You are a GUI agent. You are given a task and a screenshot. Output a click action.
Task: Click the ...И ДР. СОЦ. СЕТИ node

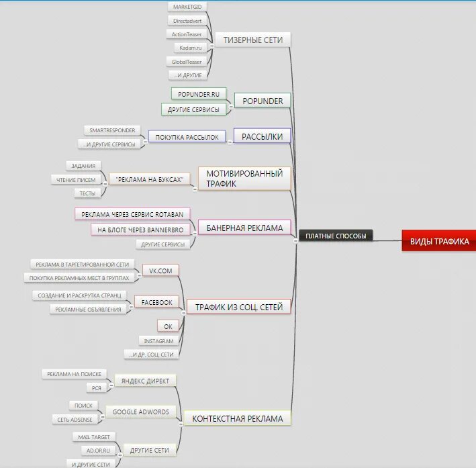(151, 355)
